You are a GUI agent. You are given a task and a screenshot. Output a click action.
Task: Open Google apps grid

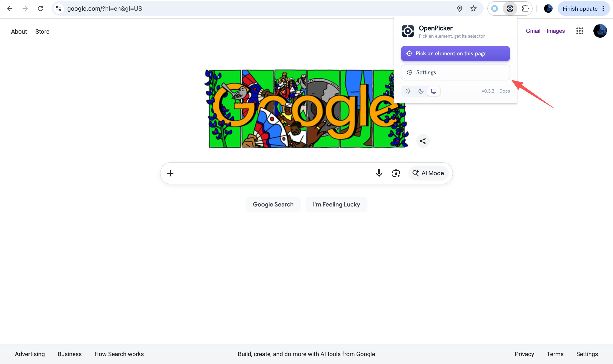click(x=580, y=31)
